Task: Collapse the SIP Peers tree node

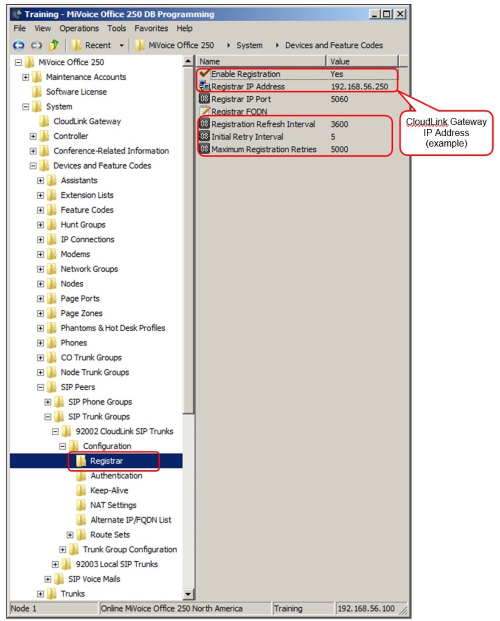Action: (x=40, y=387)
